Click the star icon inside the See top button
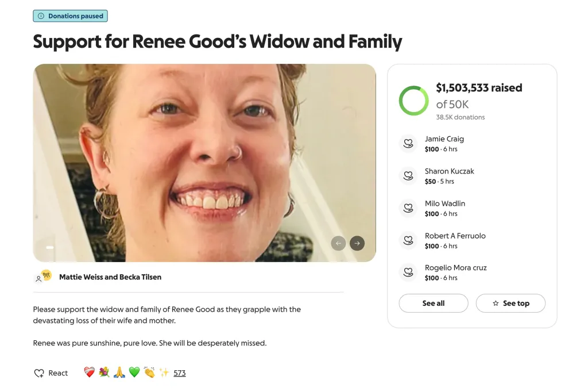 point(494,303)
